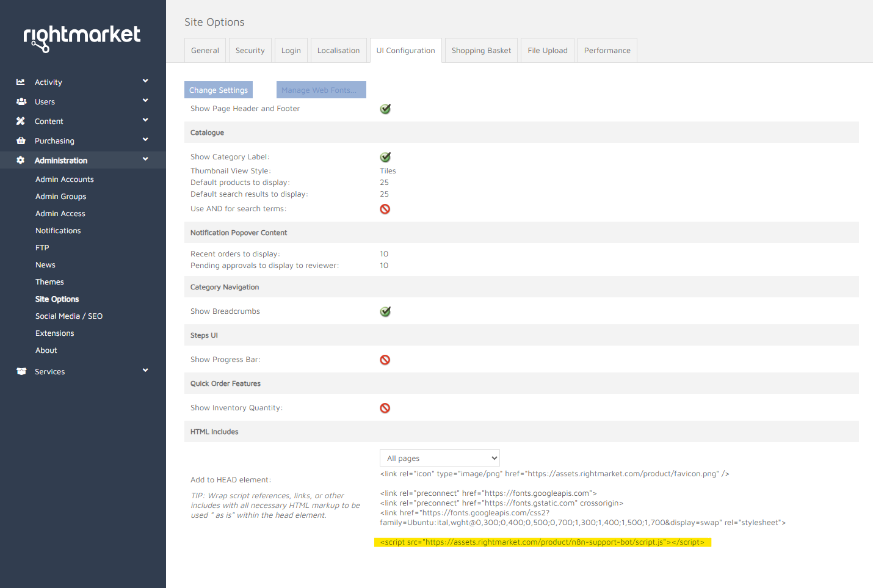
Task: Click the Content tools icon in sidebar
Action: click(x=21, y=121)
